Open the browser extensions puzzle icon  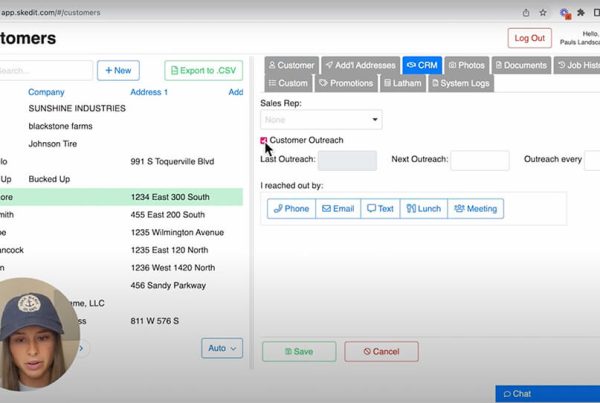(x=581, y=13)
